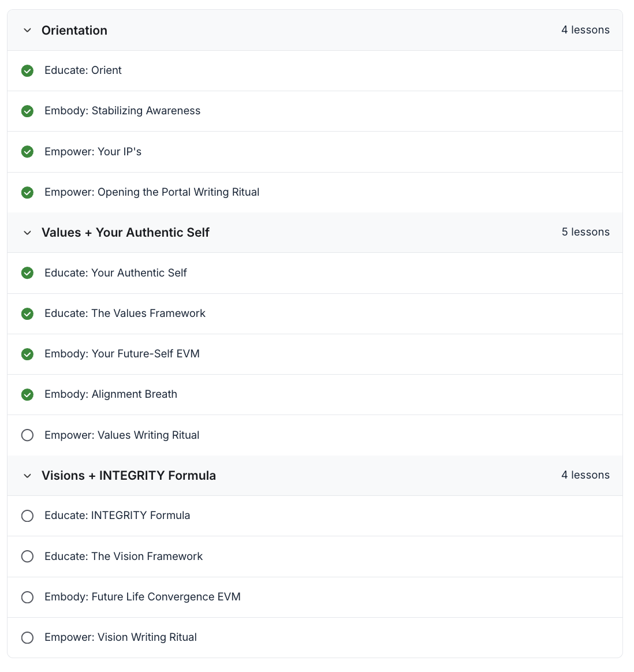Collapse Visions + INTEGRITY Formula chevron
This screenshot has height=672, width=634.
pos(28,476)
